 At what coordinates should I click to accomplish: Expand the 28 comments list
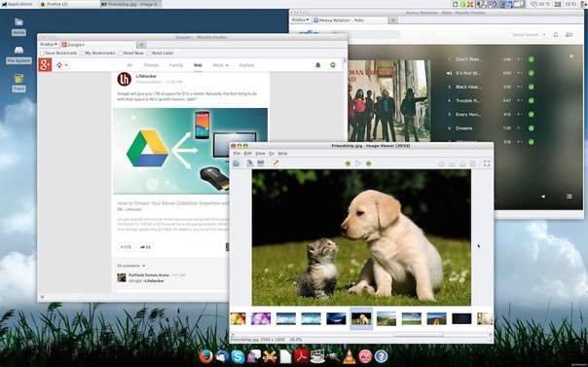(130, 266)
